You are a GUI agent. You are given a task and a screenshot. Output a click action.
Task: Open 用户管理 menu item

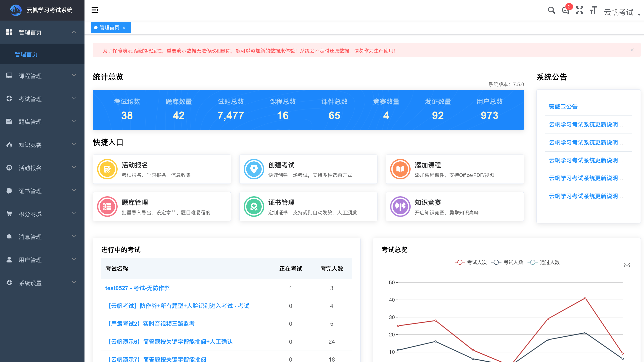tap(42, 260)
